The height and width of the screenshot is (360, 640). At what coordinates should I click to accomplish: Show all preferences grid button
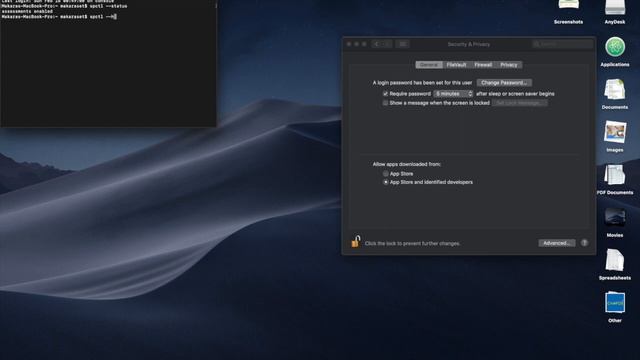402,44
